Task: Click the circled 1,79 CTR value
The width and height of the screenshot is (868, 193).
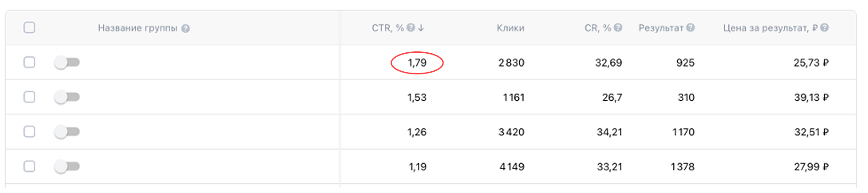Action: [417, 63]
